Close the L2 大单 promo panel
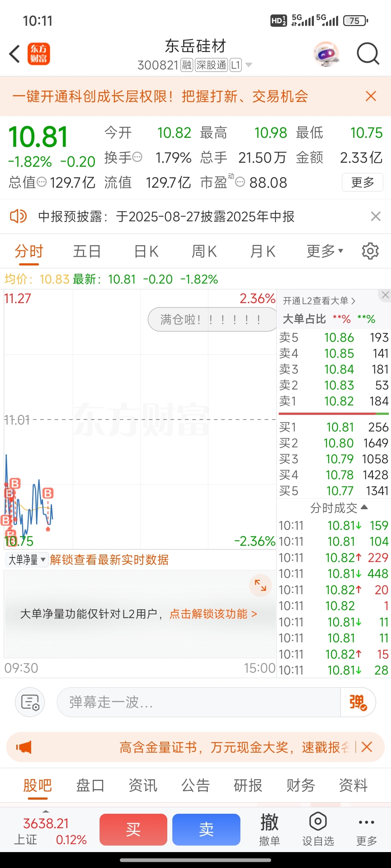The width and height of the screenshot is (391, 868). tap(385, 295)
